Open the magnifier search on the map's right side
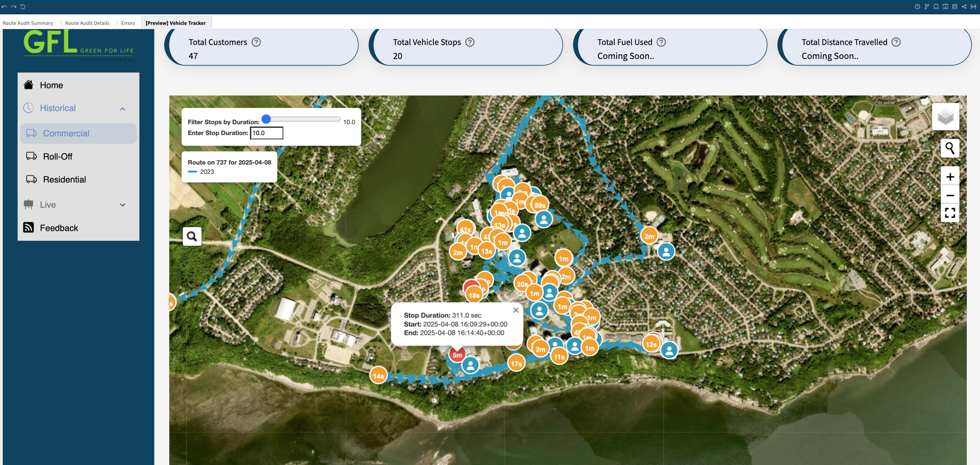The width and height of the screenshot is (980, 465). [950, 148]
